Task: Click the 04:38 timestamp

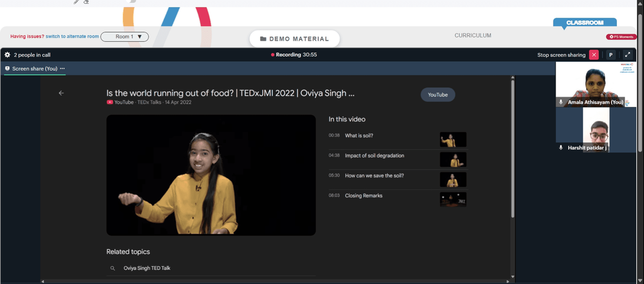Action: click(334, 155)
